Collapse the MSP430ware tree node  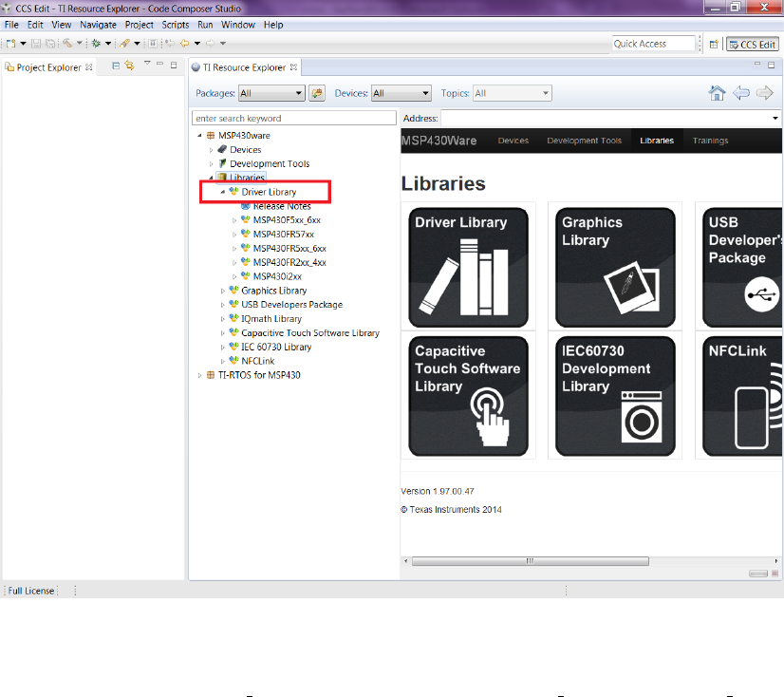pyautogui.click(x=199, y=136)
